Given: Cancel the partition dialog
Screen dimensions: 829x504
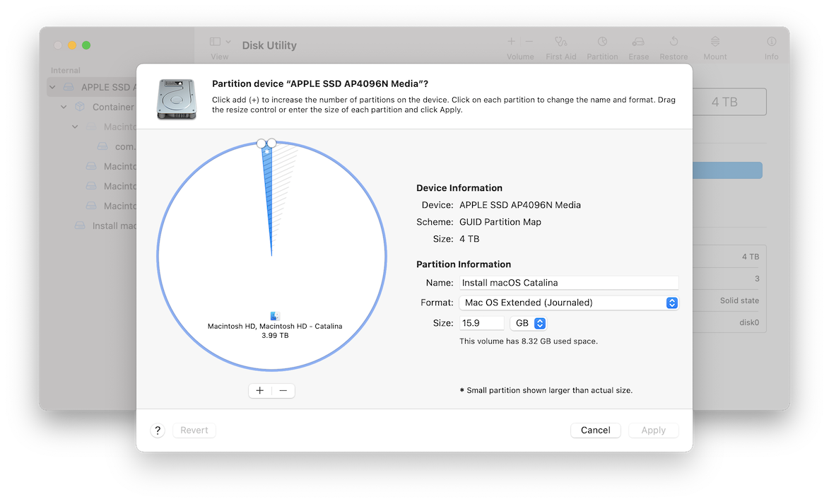Looking at the screenshot, I should [x=595, y=430].
